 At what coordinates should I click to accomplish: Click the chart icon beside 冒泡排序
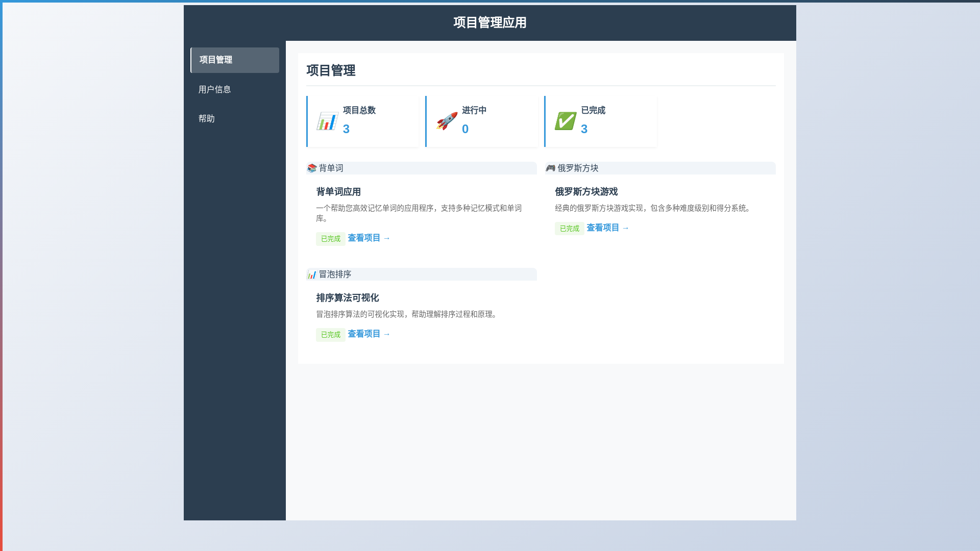pos(311,274)
